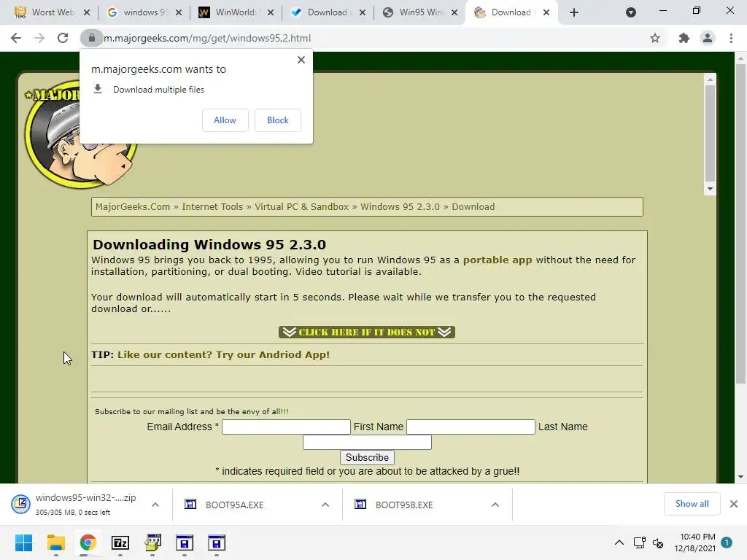Viewport: 747px width, 560px height.
Task: Click the inner frame scroll-up arrow
Action: tap(710, 79)
